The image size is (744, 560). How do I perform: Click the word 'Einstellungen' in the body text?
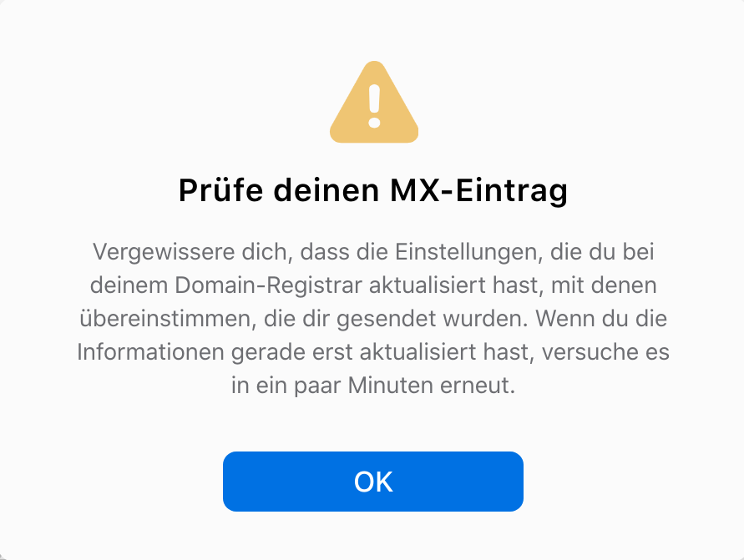(468, 252)
